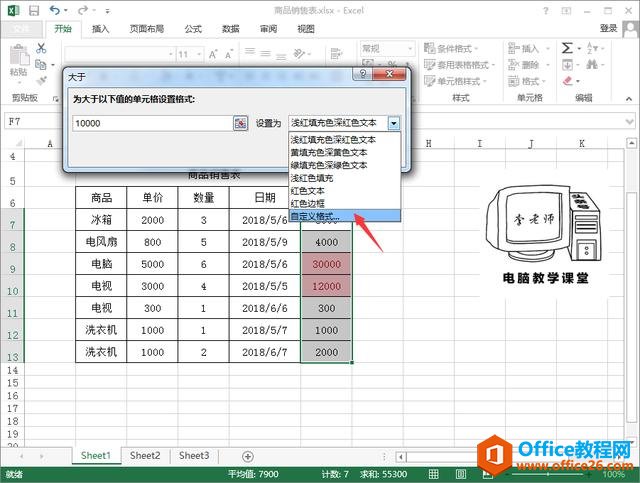
Task: Click the 插入 cells icon in ribbon
Action: [513, 49]
